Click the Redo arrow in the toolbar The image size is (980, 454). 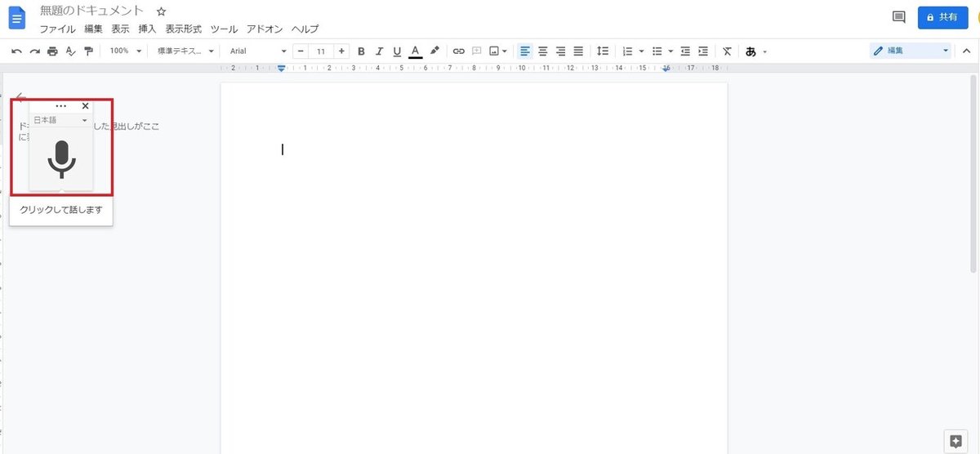pyautogui.click(x=34, y=51)
